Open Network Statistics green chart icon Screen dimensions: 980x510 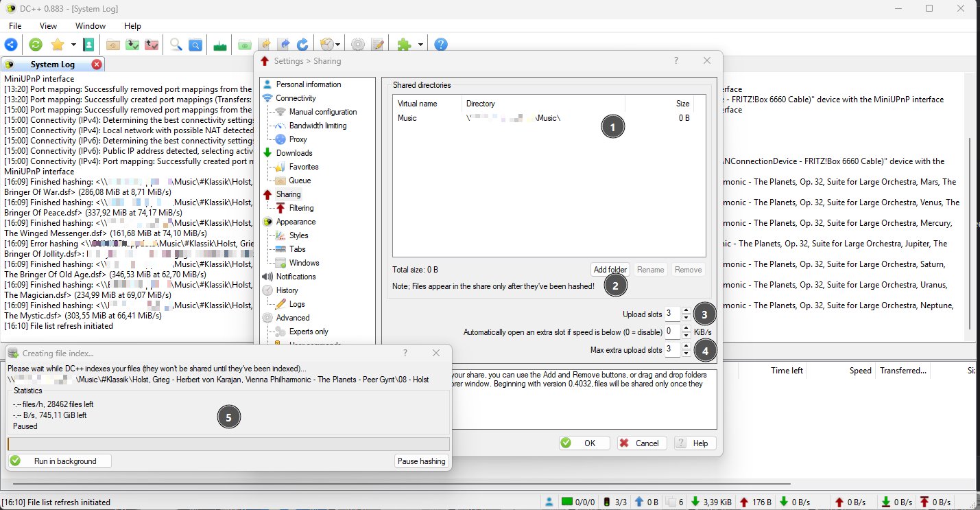(x=220, y=45)
